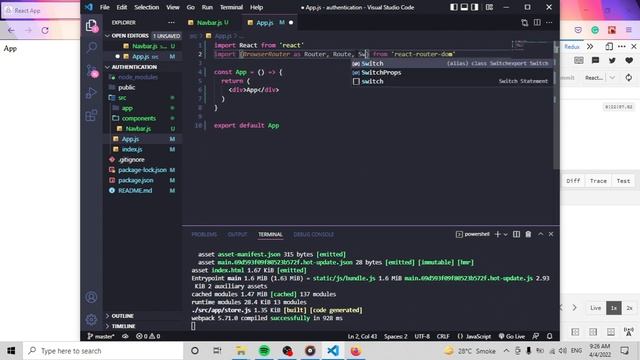640x360 pixels.
Task: Maximize the panel with chevron up
Action: tap(540, 234)
